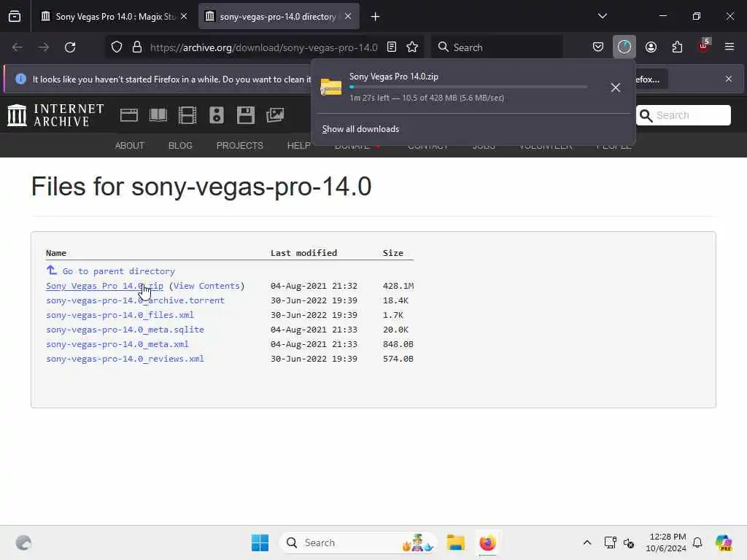Open the taskbar clock and date
Image resolution: width=747 pixels, height=560 pixels.
point(666,542)
